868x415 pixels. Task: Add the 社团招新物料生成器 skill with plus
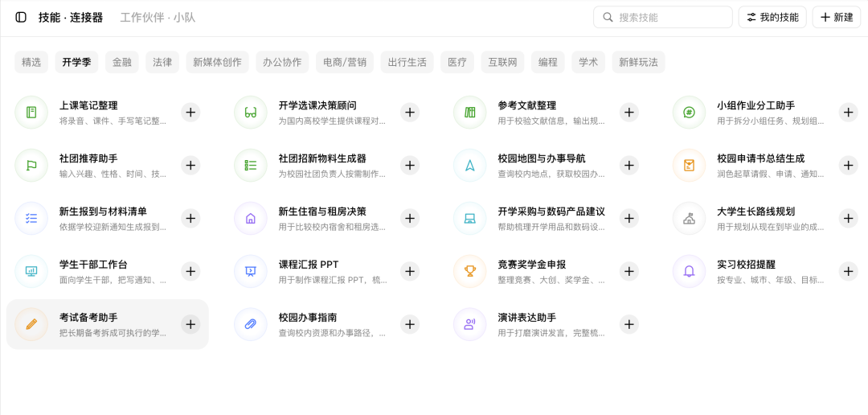410,165
